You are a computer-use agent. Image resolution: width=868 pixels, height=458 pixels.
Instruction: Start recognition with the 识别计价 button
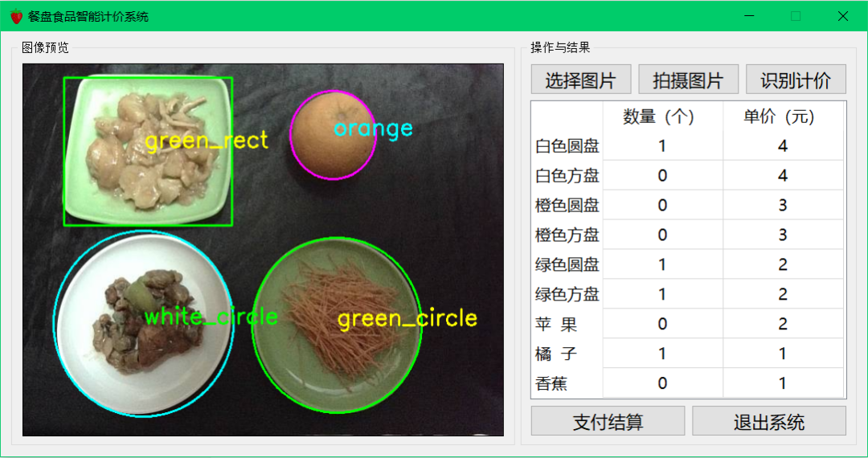tap(796, 80)
